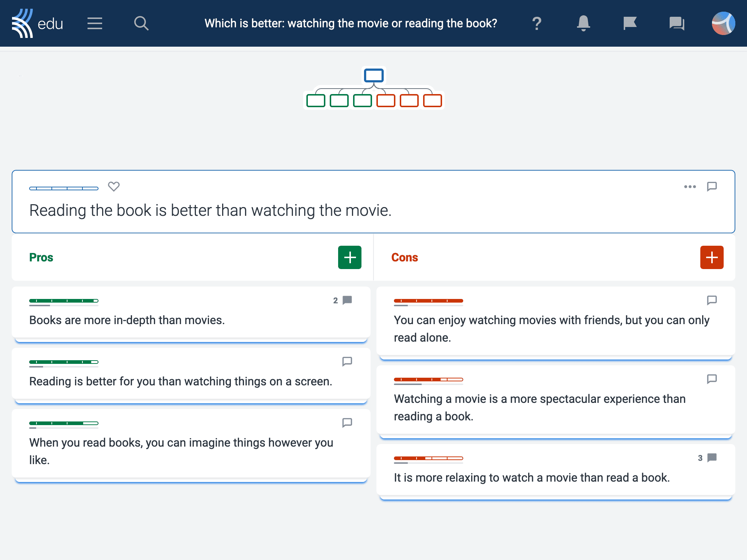Viewport: 747px width, 560px height.
Task: Toggle visibility of Pros section
Action: click(x=42, y=258)
